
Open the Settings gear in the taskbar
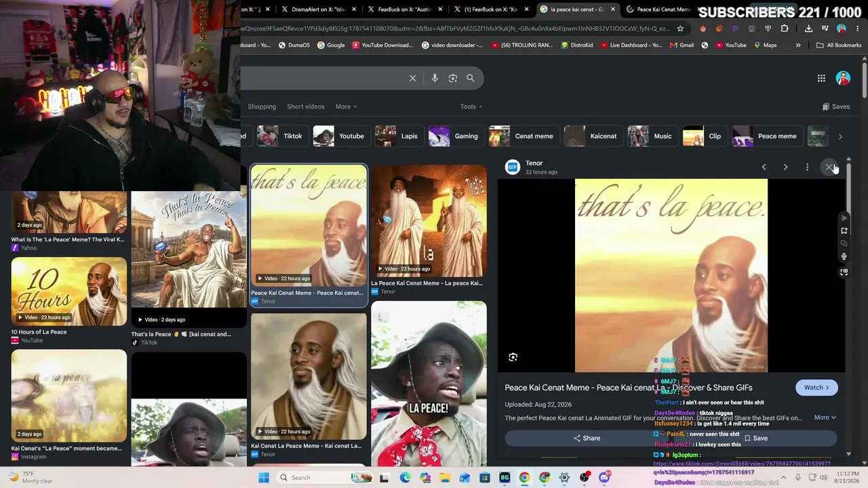564,478
